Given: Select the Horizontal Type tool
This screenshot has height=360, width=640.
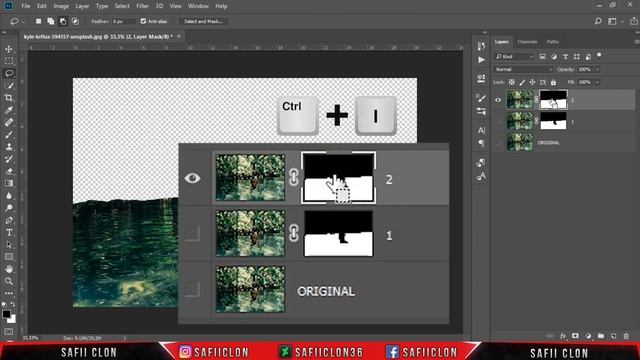Looking at the screenshot, I should tap(9, 233).
